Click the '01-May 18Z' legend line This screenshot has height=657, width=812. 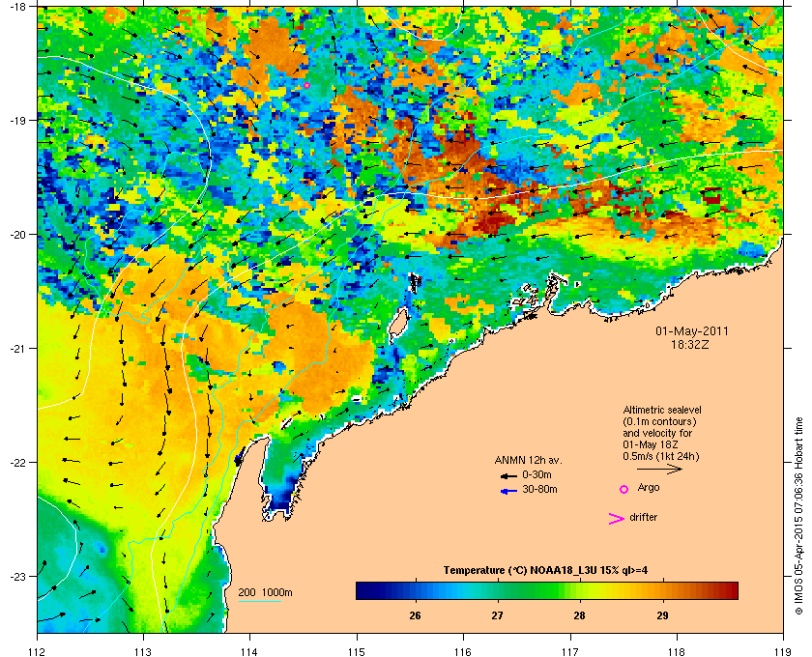[x=651, y=444]
